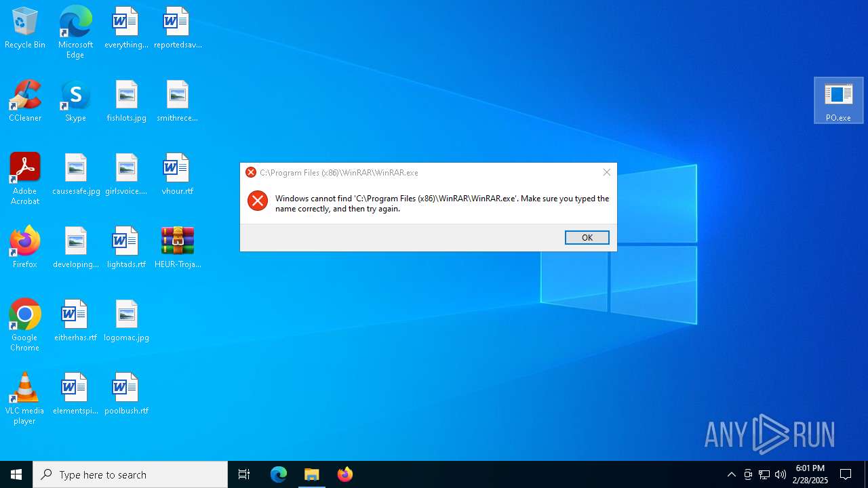The width and height of the screenshot is (868, 488).
Task: Select the HEUR-Troja... WinRAR archive icon
Action: click(x=178, y=247)
